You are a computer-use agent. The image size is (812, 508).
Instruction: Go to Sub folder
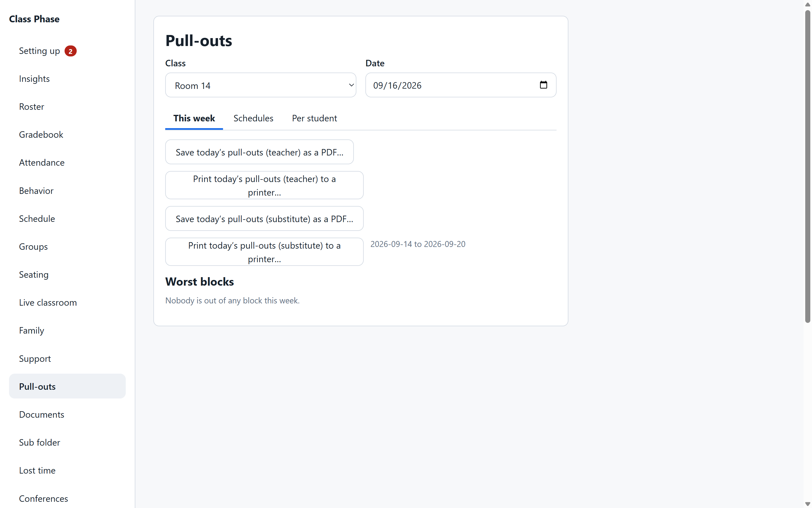(x=67, y=442)
